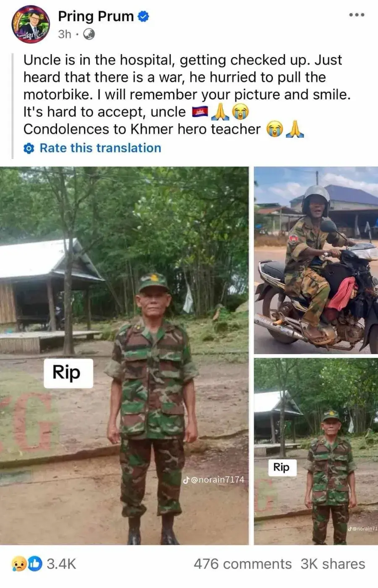Open the Pring Prum profile name link
Screen dimensions: 378x588
96,16
